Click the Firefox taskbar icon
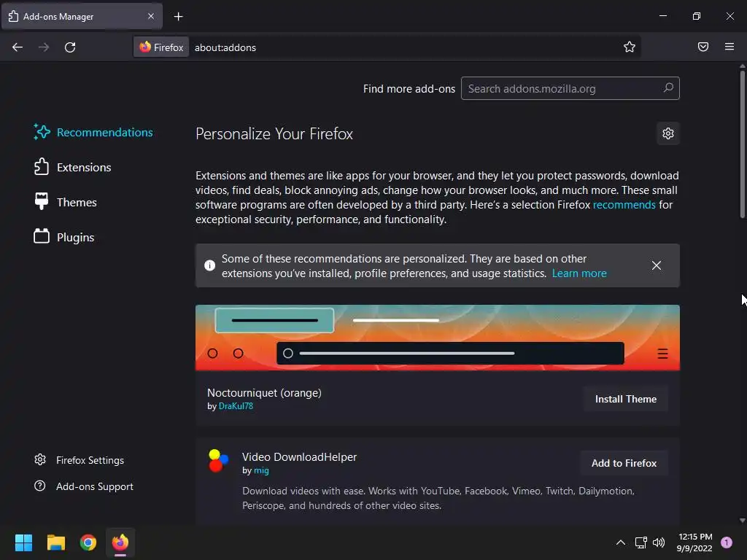 [120, 542]
